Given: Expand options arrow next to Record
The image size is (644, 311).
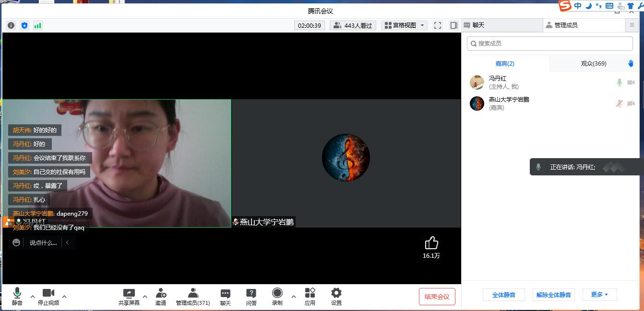Looking at the screenshot, I should pos(294,297).
